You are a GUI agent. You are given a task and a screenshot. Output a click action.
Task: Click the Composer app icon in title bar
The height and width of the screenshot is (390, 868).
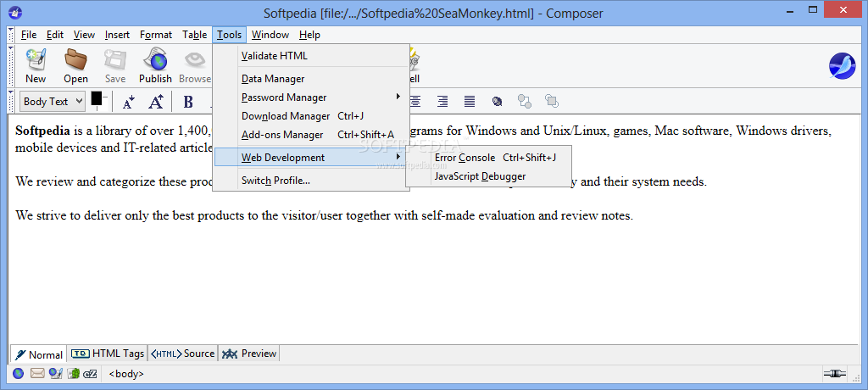coord(17,12)
